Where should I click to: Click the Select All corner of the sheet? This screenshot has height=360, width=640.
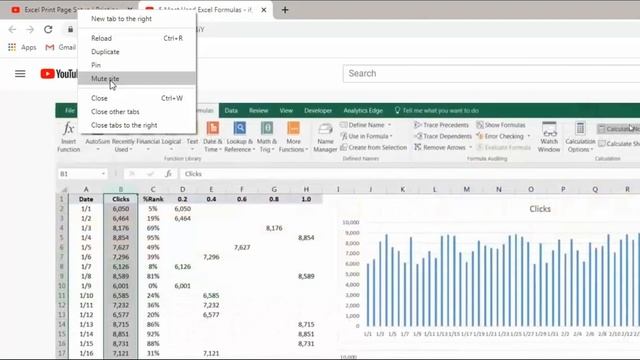click(x=62, y=189)
